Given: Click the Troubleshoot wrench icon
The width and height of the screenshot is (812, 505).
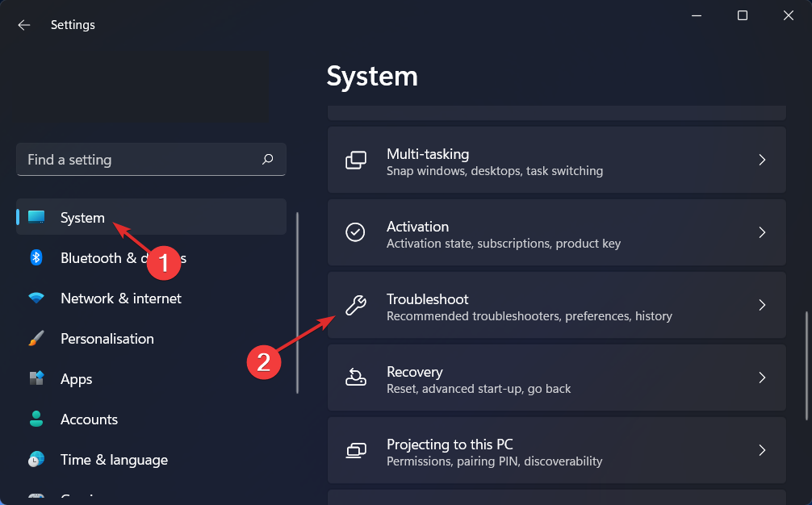Looking at the screenshot, I should click(355, 305).
